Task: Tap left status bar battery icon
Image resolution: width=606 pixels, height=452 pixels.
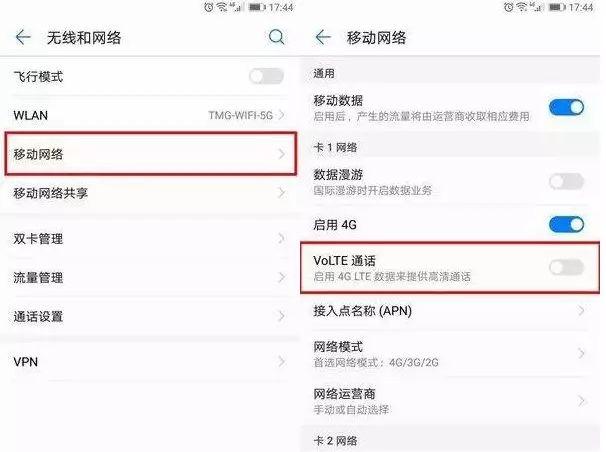Action: 257,7
